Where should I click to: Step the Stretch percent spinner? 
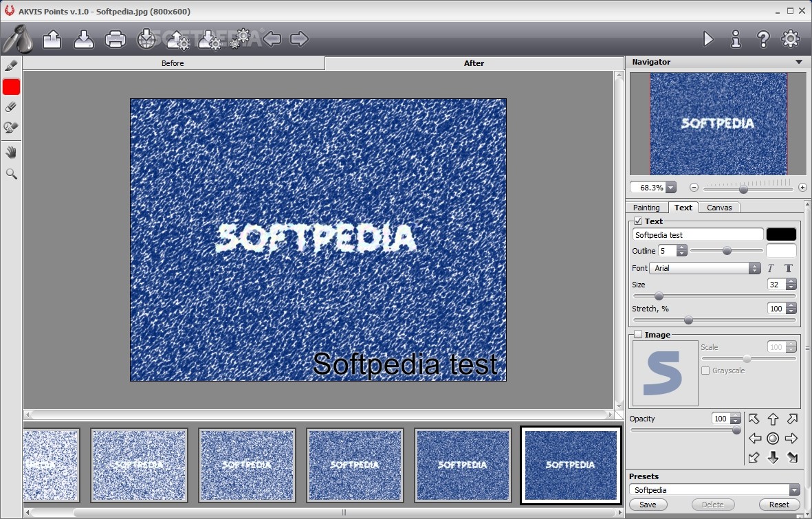[x=791, y=309]
